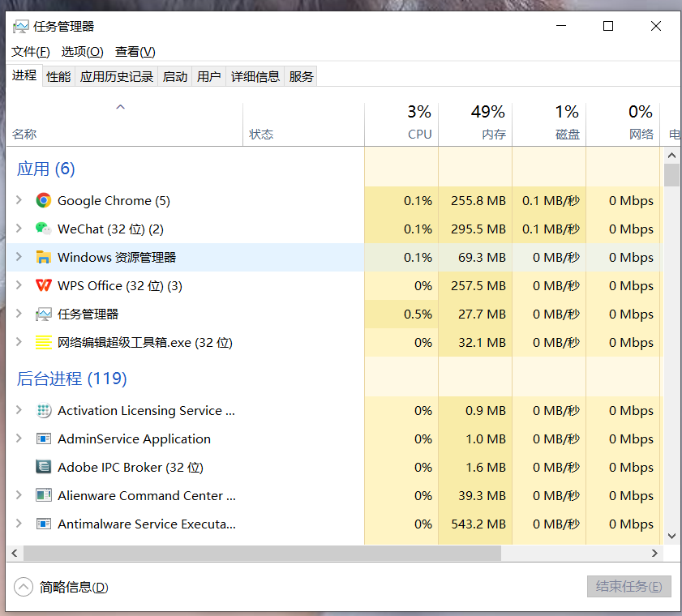The width and height of the screenshot is (682, 616).
Task: Sort by the CPU column header
Action: click(401, 124)
